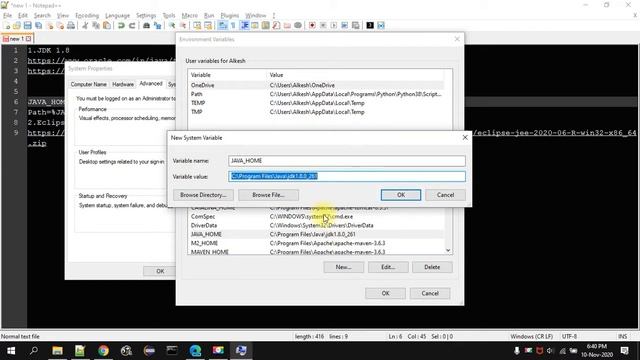Viewport: 640px width, 360px height.
Task: Open the Macro menu
Action: (189, 16)
